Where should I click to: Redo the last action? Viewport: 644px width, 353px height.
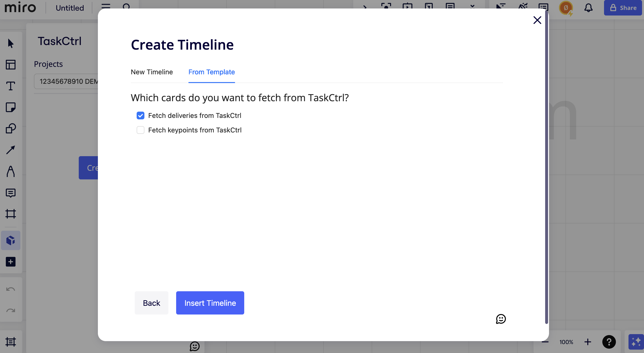(x=11, y=311)
